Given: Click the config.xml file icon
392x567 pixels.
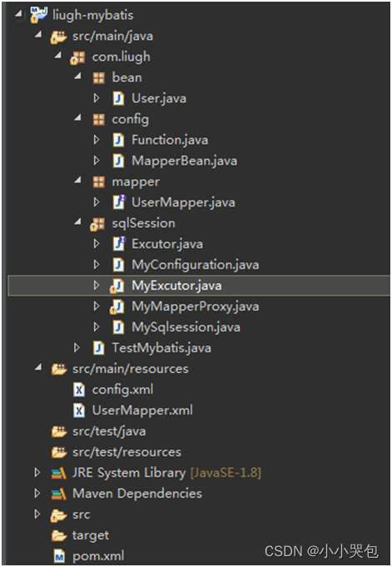Looking at the screenshot, I should click(x=79, y=390).
